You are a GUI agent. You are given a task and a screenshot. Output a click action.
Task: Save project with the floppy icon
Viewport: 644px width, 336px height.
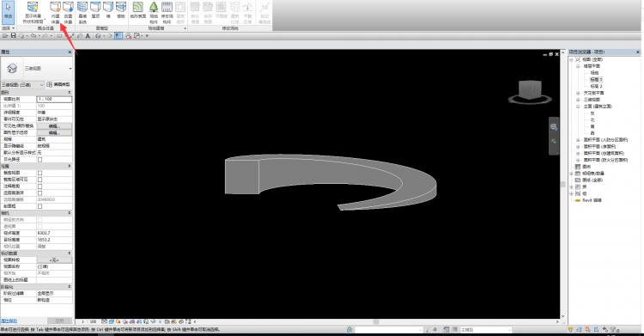pyautogui.click(x=13, y=36)
